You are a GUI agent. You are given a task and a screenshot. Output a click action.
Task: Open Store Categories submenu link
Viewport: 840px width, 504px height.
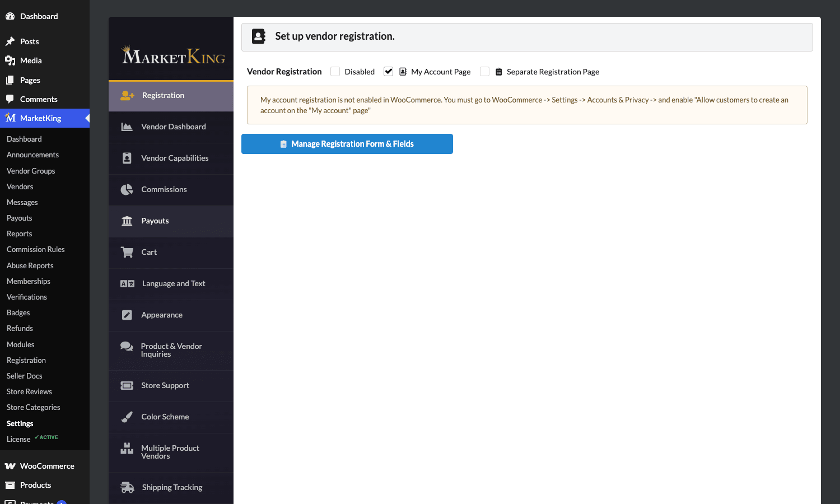(33, 407)
